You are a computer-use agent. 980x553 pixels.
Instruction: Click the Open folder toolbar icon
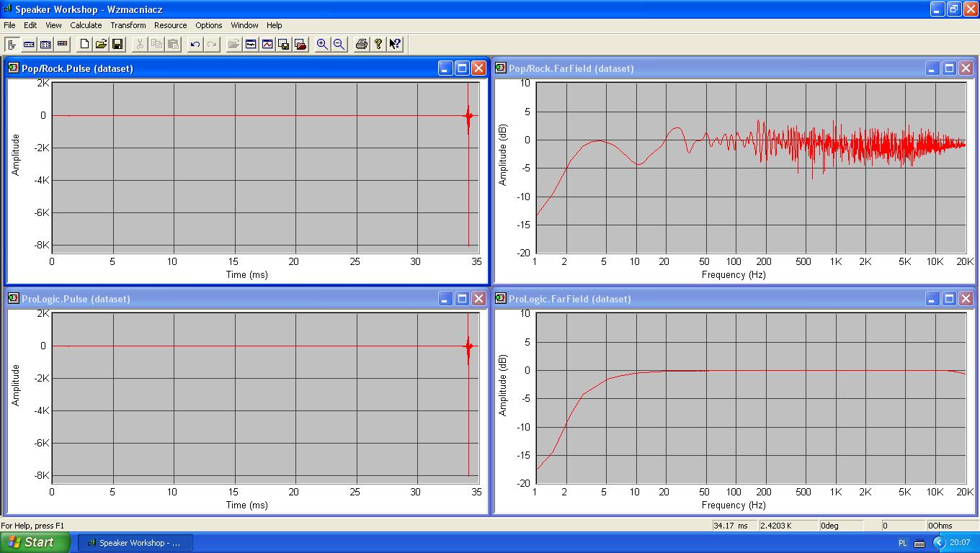[x=101, y=44]
